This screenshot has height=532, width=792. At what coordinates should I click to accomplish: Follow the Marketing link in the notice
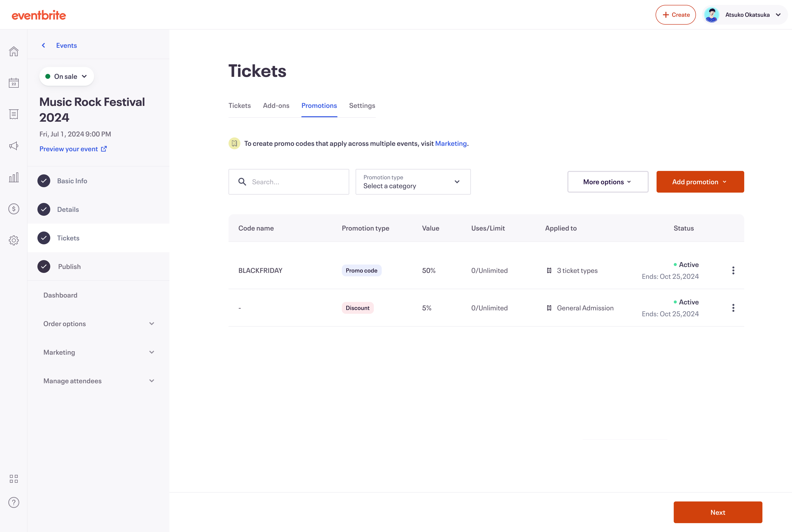click(451, 143)
